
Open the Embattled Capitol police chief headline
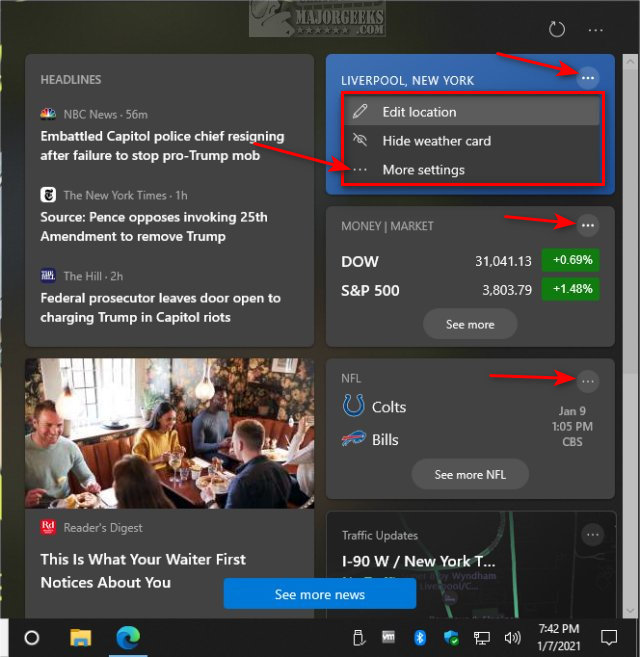point(162,146)
